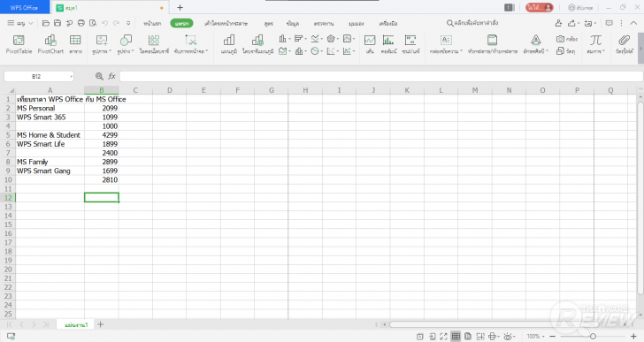Open the online charts button
Image resolution: width=644 pixels, height=342 pixels.
pyautogui.click(x=257, y=44)
